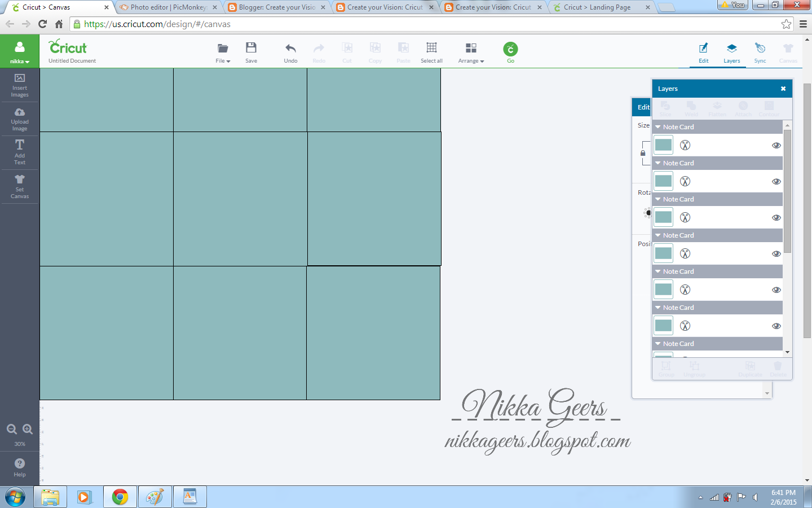The height and width of the screenshot is (508, 812).
Task: Open Set Canvas options
Action: (x=19, y=186)
